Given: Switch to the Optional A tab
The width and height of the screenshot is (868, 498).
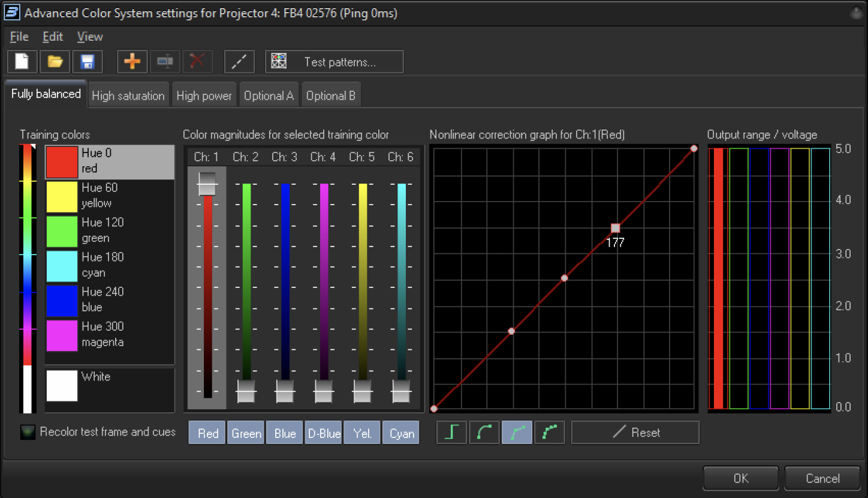Looking at the screenshot, I should coord(269,96).
